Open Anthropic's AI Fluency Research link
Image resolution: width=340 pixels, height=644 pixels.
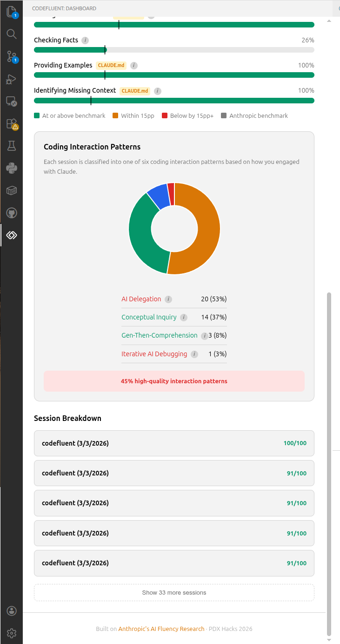coord(161,628)
